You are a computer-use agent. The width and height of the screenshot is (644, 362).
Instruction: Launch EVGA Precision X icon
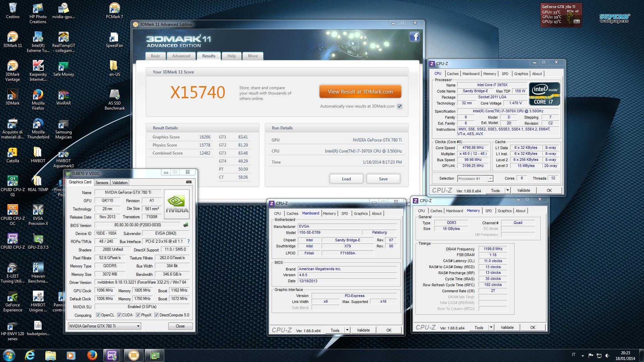point(38,215)
